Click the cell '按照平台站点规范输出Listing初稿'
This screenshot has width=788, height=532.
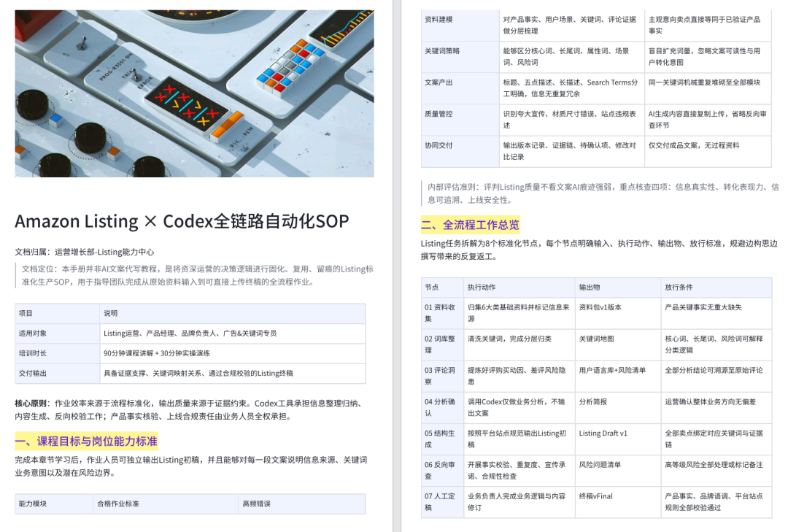[519, 439]
